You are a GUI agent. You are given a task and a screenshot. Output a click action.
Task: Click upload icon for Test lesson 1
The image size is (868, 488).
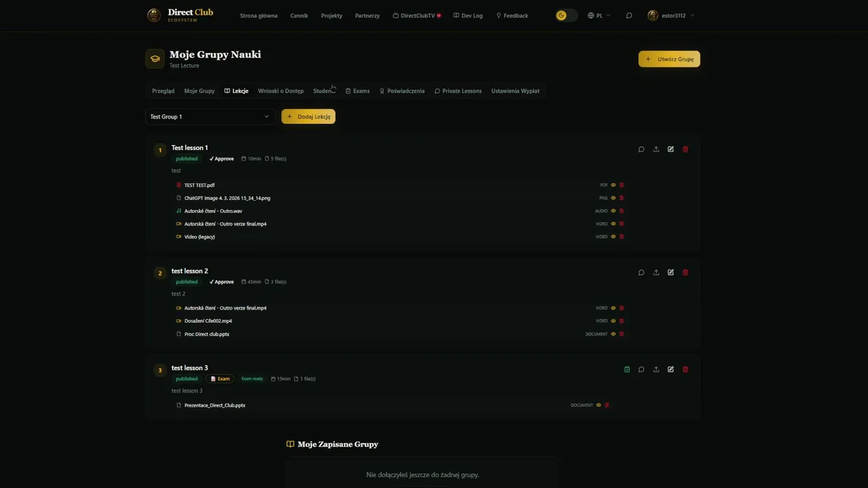656,149
